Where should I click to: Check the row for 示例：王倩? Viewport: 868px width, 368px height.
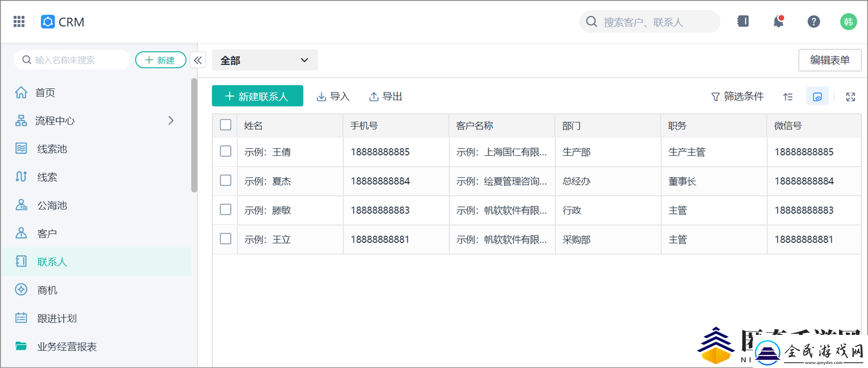coord(226,151)
